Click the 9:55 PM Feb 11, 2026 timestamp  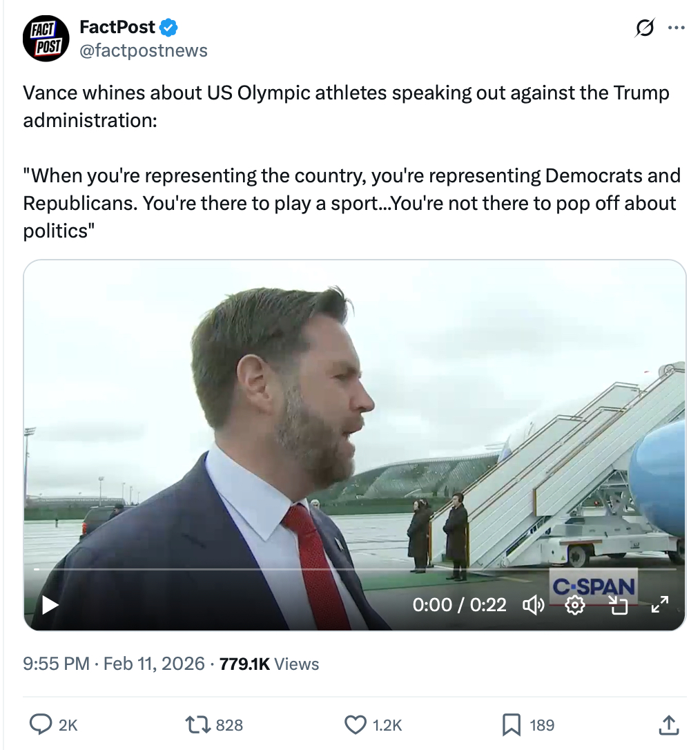click(x=114, y=664)
